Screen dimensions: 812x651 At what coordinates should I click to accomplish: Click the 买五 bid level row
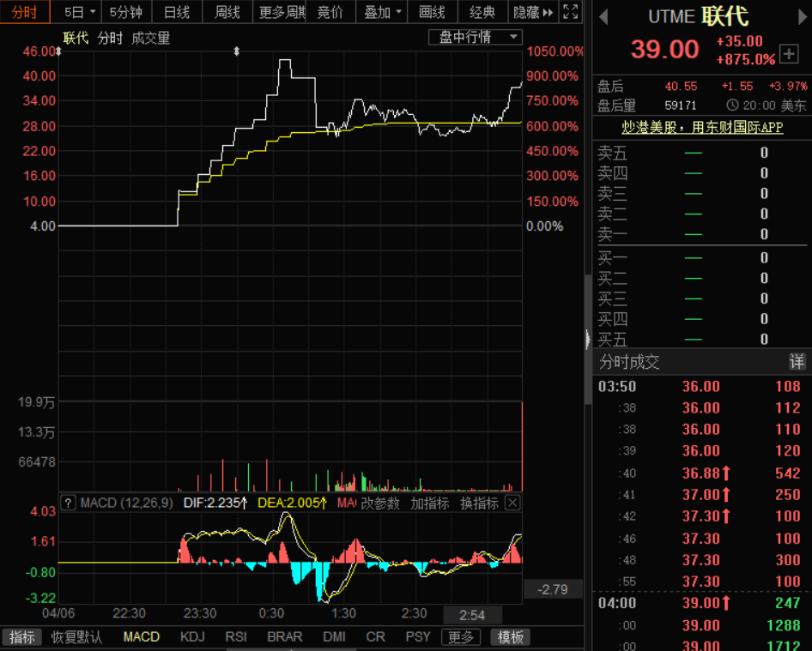click(x=701, y=339)
